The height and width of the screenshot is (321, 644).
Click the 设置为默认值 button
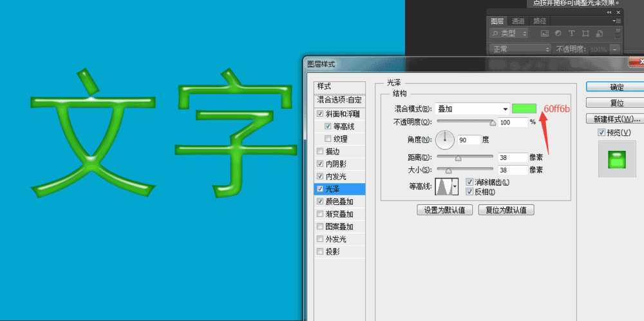[x=445, y=210]
